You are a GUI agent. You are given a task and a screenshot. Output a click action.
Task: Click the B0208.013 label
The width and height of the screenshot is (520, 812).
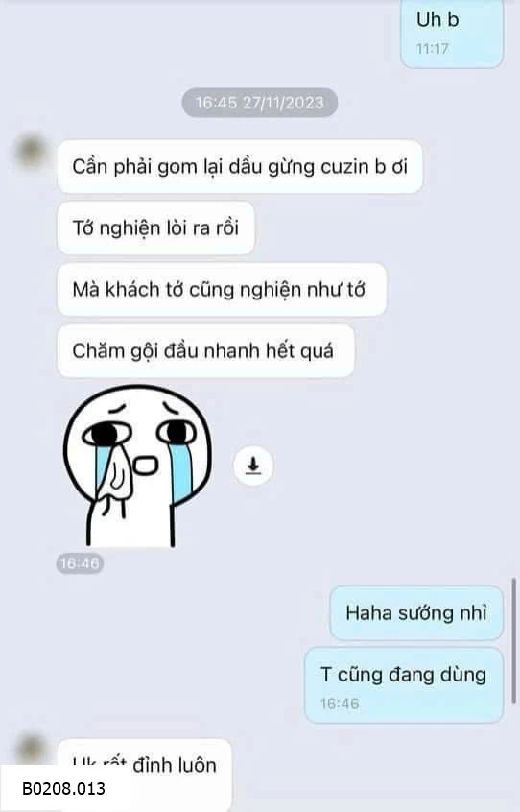click(63, 789)
